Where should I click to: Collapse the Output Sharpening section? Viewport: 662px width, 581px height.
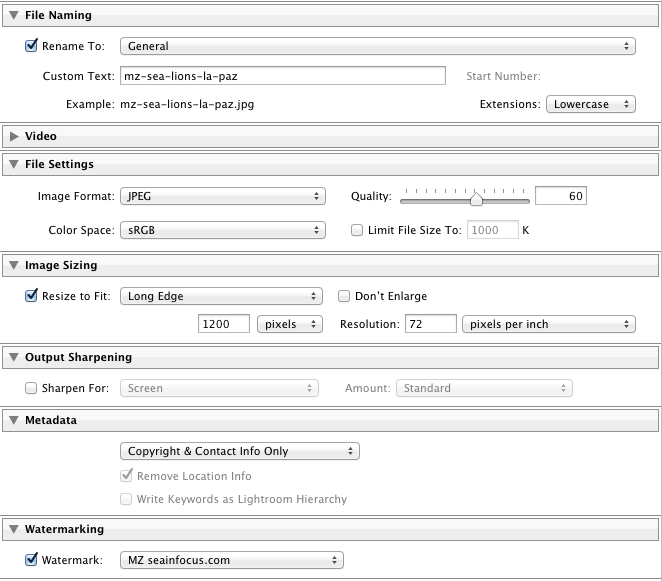[x=13, y=357]
